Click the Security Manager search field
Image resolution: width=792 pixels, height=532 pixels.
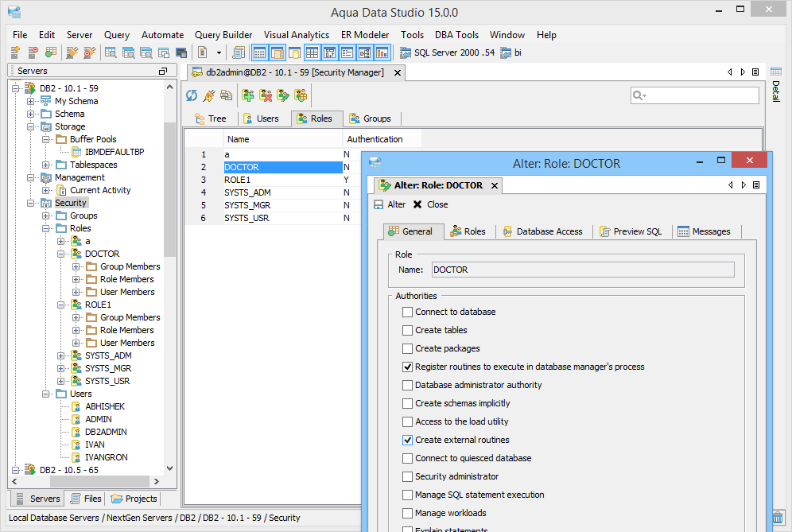click(695, 95)
